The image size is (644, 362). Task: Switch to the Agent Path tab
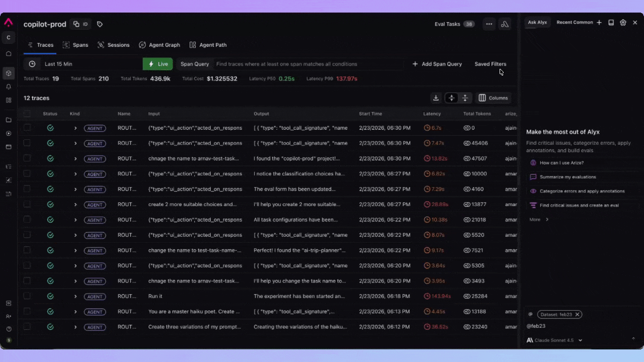click(x=208, y=45)
